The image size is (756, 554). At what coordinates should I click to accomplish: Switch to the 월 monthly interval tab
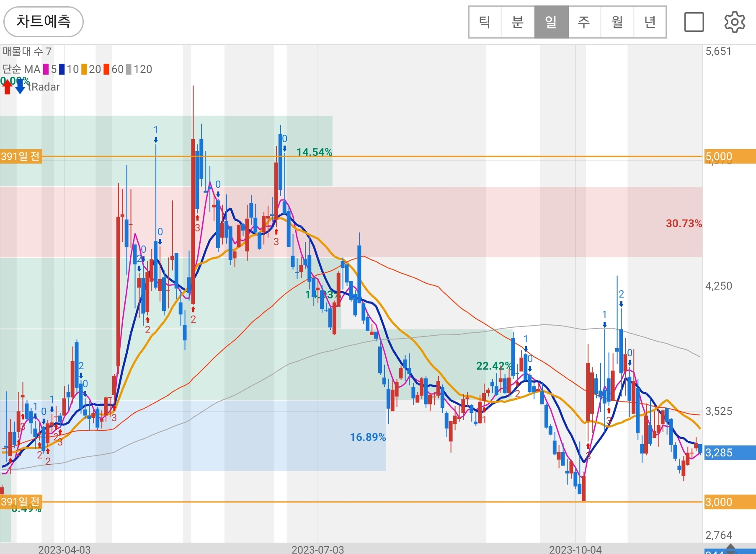coord(617,22)
